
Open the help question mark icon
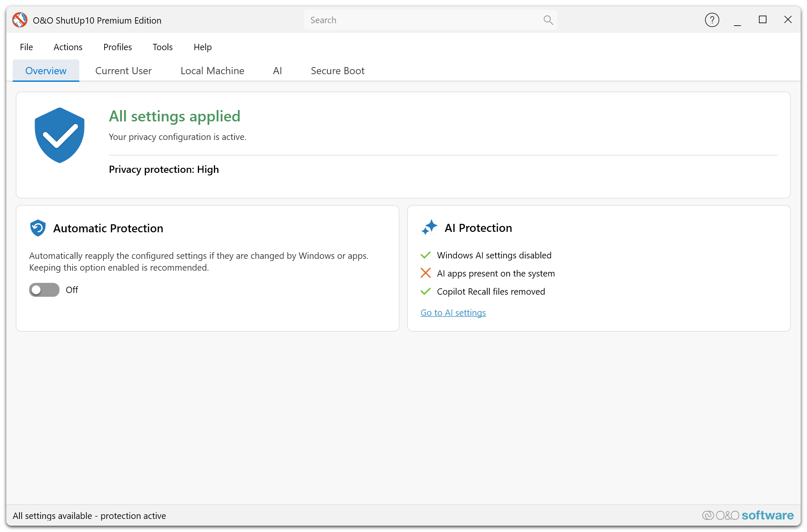coord(712,20)
